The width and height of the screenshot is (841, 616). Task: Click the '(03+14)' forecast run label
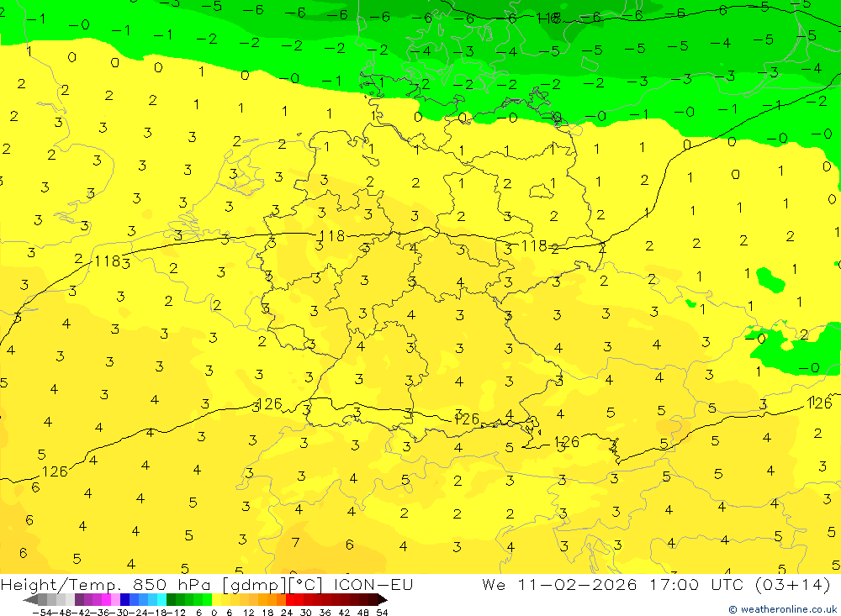792,584
